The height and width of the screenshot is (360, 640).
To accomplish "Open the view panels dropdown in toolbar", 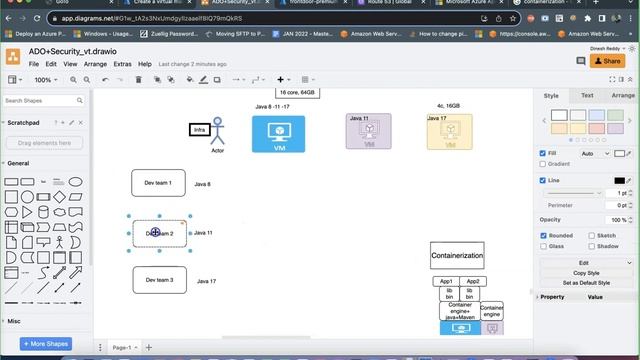I will click(x=15, y=80).
